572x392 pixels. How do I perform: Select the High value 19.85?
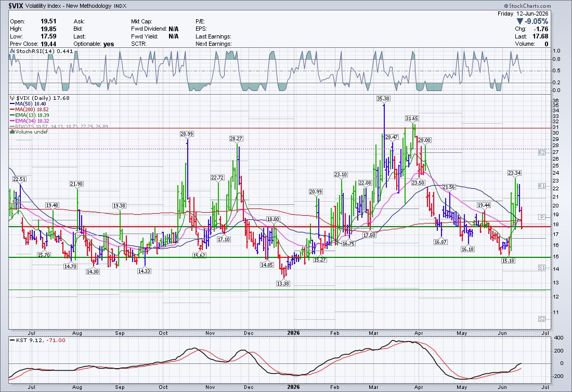click(48, 29)
